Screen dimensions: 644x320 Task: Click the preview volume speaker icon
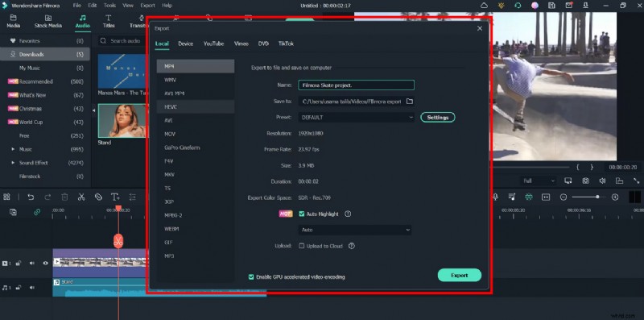point(602,181)
